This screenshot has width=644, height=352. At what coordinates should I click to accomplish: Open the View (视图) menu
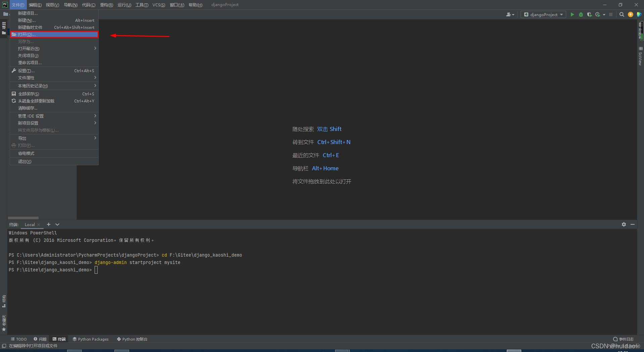[52, 5]
